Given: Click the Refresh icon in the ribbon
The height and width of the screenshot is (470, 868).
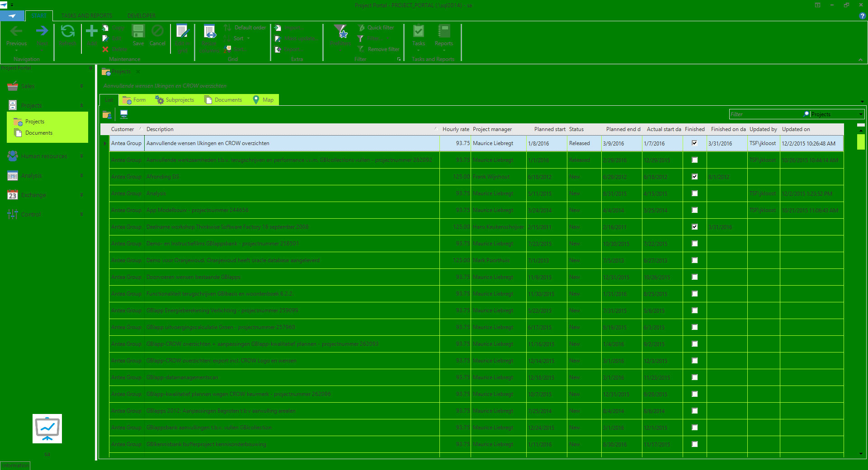Looking at the screenshot, I should pyautogui.click(x=68, y=32).
